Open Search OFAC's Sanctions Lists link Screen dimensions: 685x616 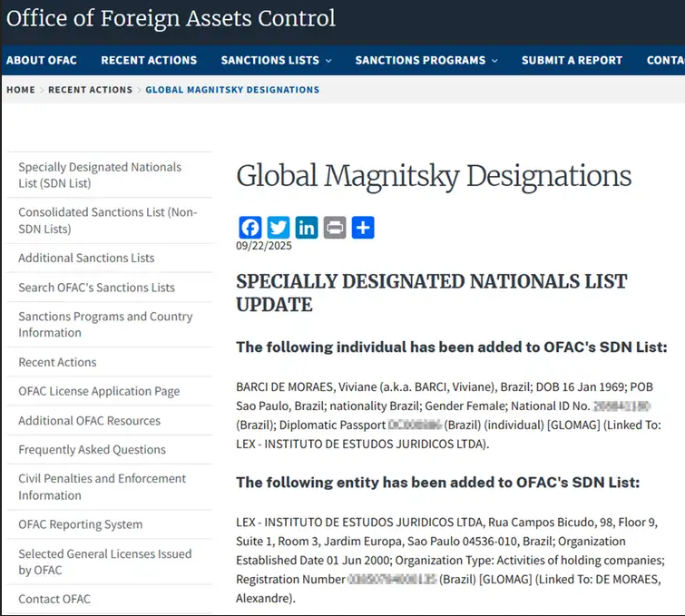[x=96, y=288]
